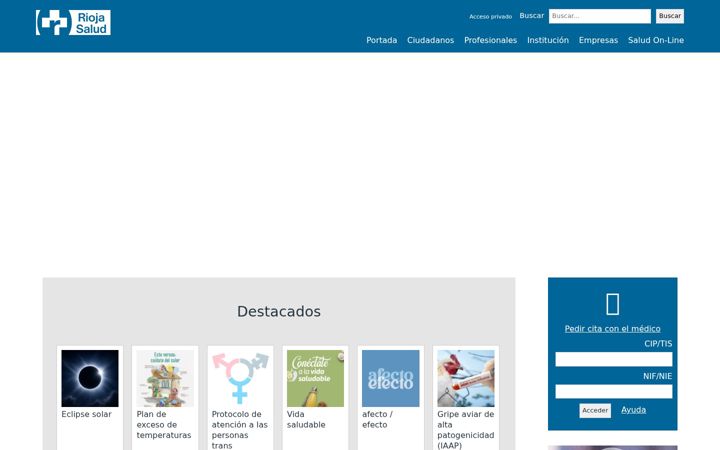Open the Ayuda link

click(634, 410)
